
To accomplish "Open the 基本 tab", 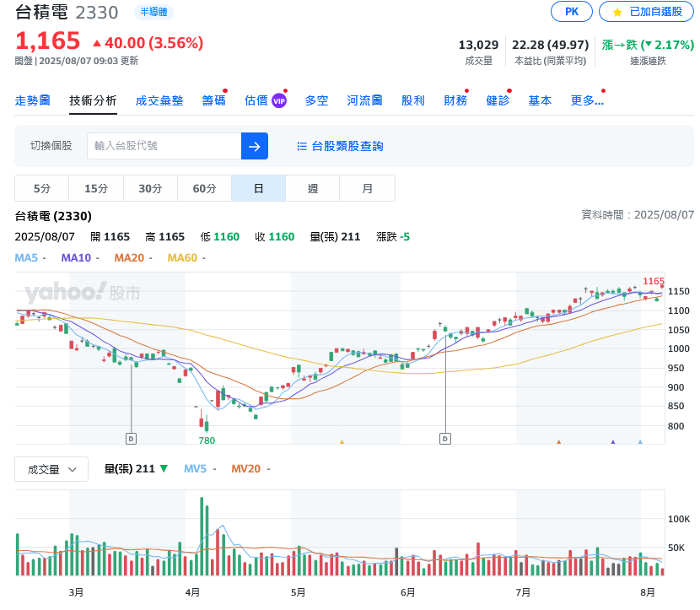I will tap(540, 100).
